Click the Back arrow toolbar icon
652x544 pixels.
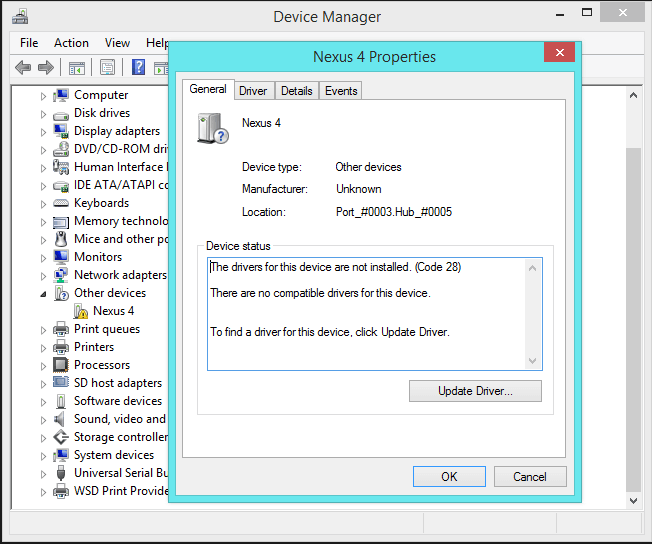pyautogui.click(x=23, y=67)
